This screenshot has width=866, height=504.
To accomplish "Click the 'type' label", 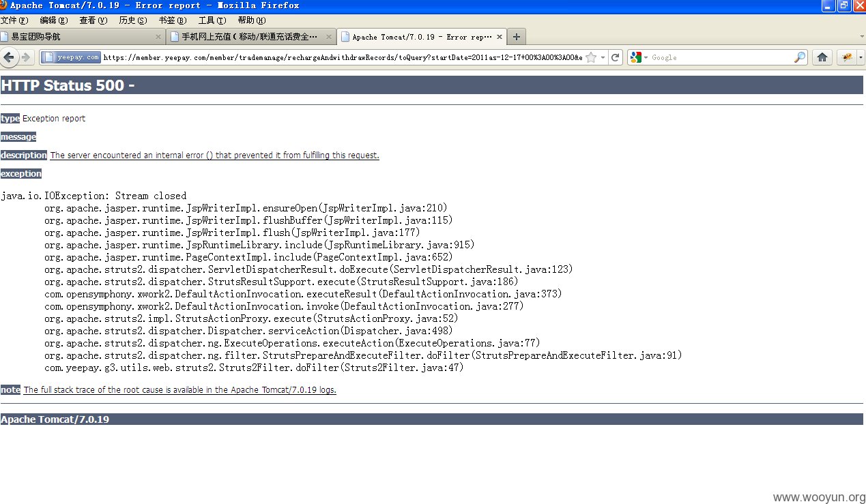I will point(10,119).
